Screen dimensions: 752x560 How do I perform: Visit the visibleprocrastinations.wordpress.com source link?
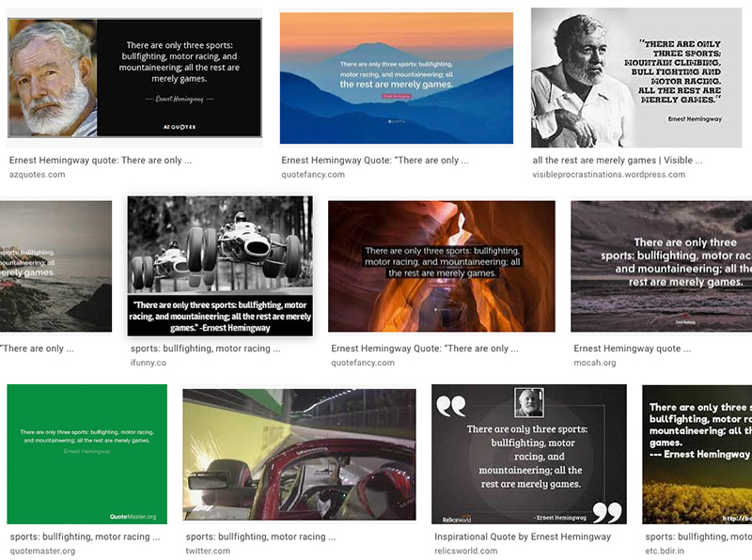pos(608,175)
